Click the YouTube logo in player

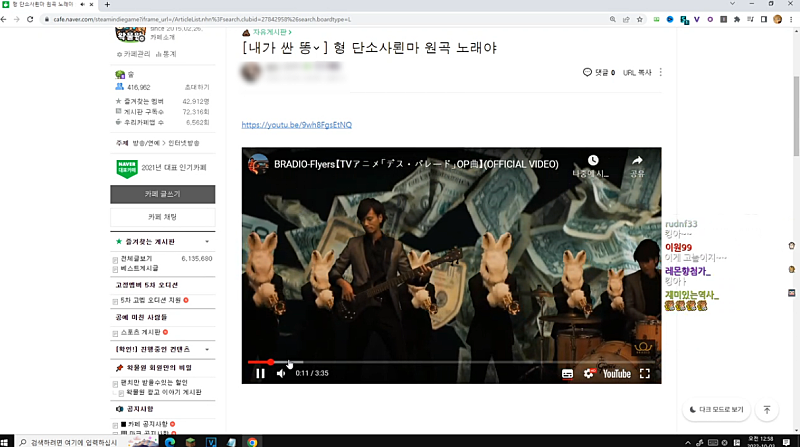coord(616,374)
